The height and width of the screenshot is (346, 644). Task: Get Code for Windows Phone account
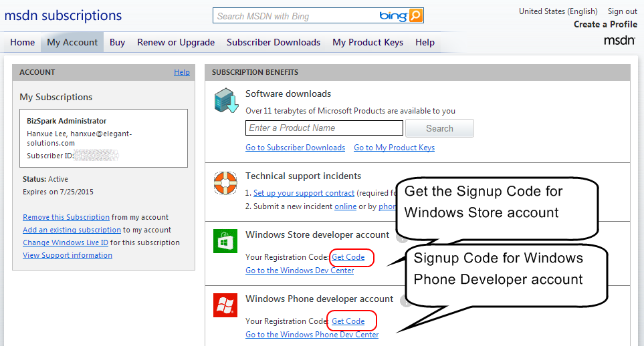(x=348, y=321)
